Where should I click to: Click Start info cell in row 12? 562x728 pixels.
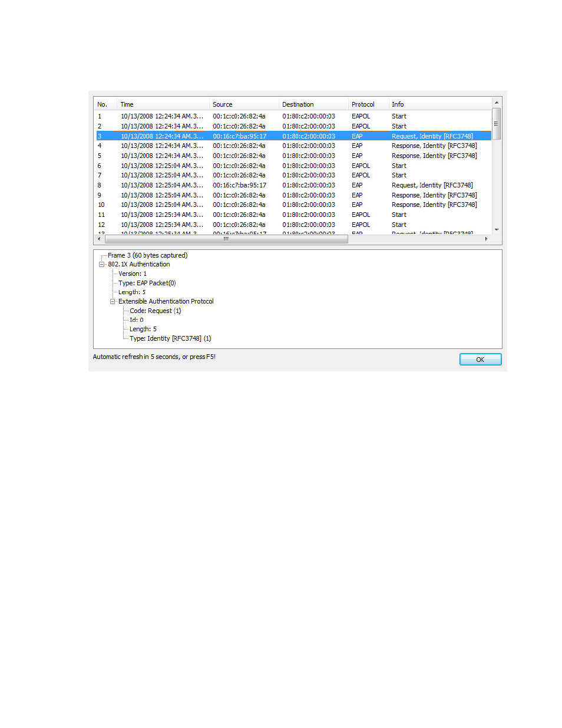point(399,225)
